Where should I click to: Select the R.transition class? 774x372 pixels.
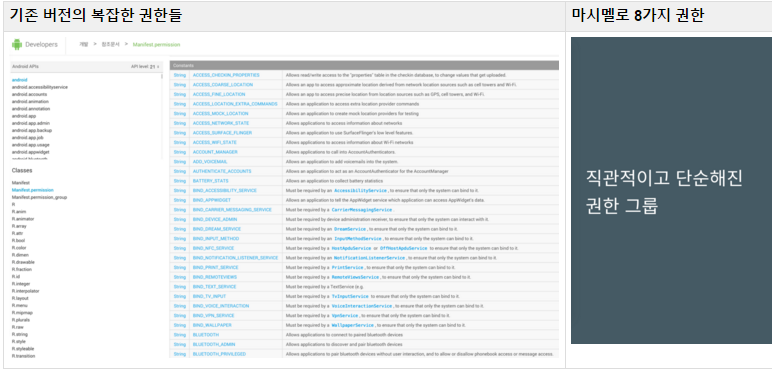(x=23, y=356)
